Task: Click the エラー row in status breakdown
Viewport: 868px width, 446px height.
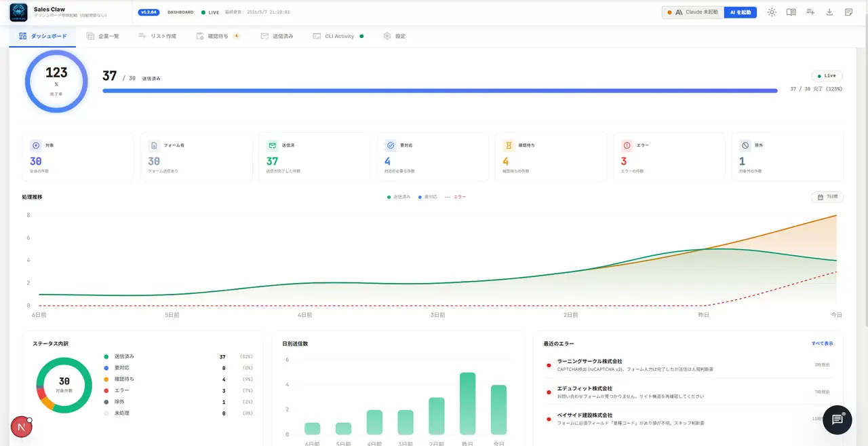Action: click(178, 390)
